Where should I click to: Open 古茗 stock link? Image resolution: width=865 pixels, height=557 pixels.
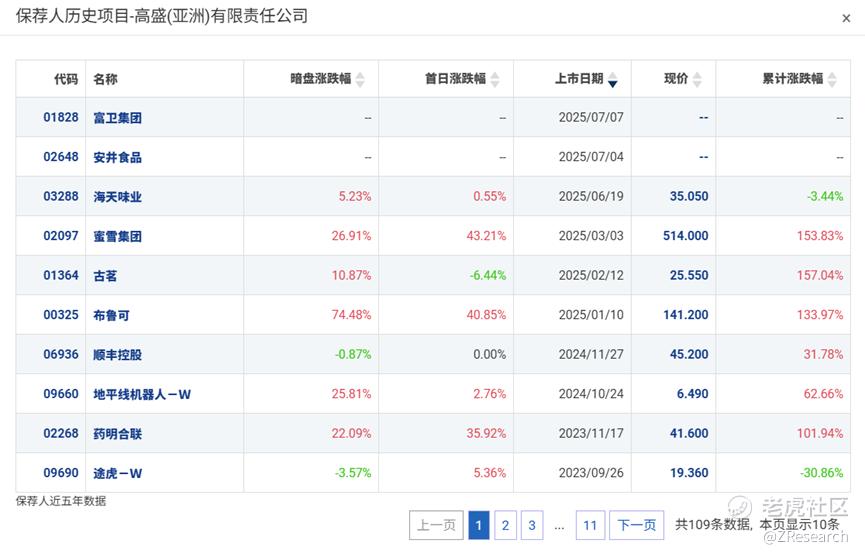[105, 276]
